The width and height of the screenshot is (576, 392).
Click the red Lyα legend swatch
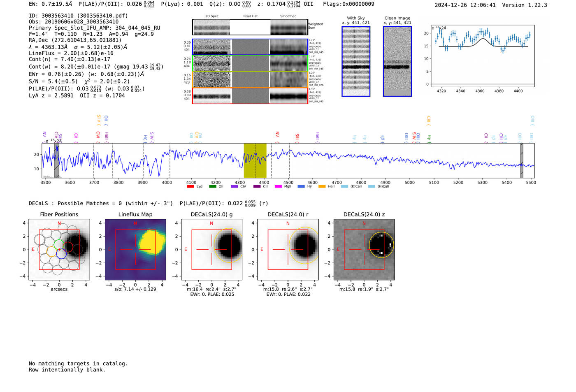tap(190, 186)
